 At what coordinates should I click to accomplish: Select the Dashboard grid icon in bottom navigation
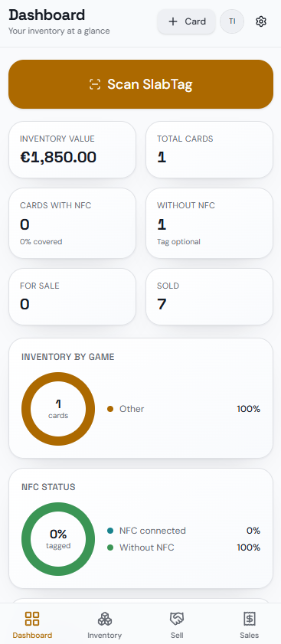tap(32, 619)
